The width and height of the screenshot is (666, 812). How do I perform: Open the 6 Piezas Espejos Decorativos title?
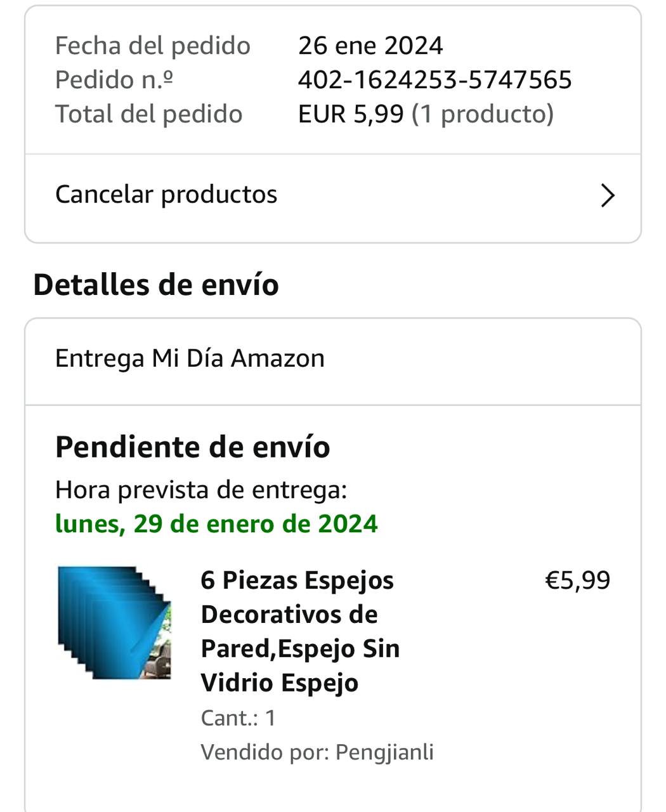tap(300, 631)
